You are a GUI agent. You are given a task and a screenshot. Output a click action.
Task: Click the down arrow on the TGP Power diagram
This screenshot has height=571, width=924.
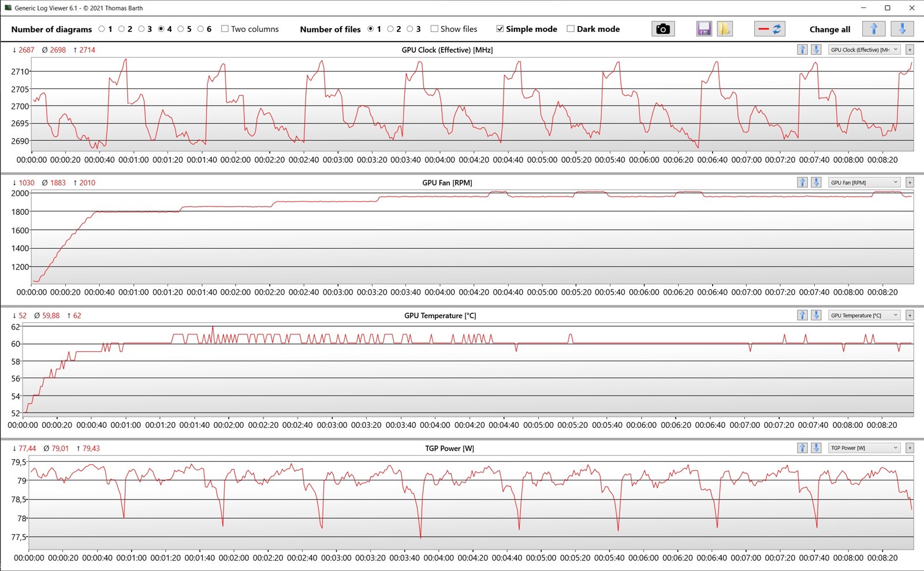[x=816, y=448]
